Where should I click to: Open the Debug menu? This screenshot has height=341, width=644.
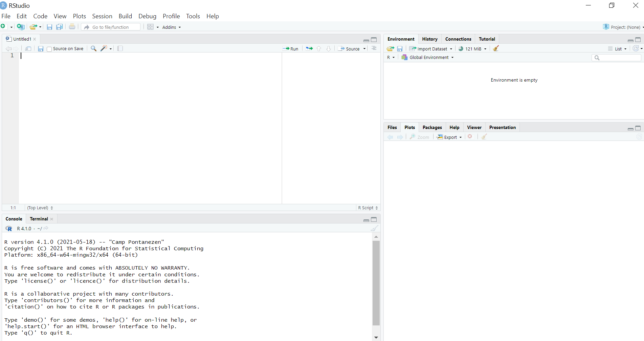pyautogui.click(x=147, y=16)
